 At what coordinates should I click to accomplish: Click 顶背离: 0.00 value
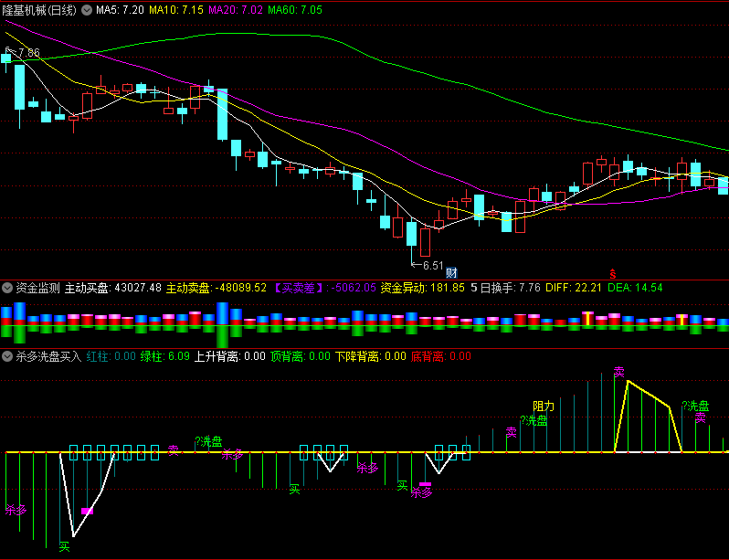pos(301,357)
